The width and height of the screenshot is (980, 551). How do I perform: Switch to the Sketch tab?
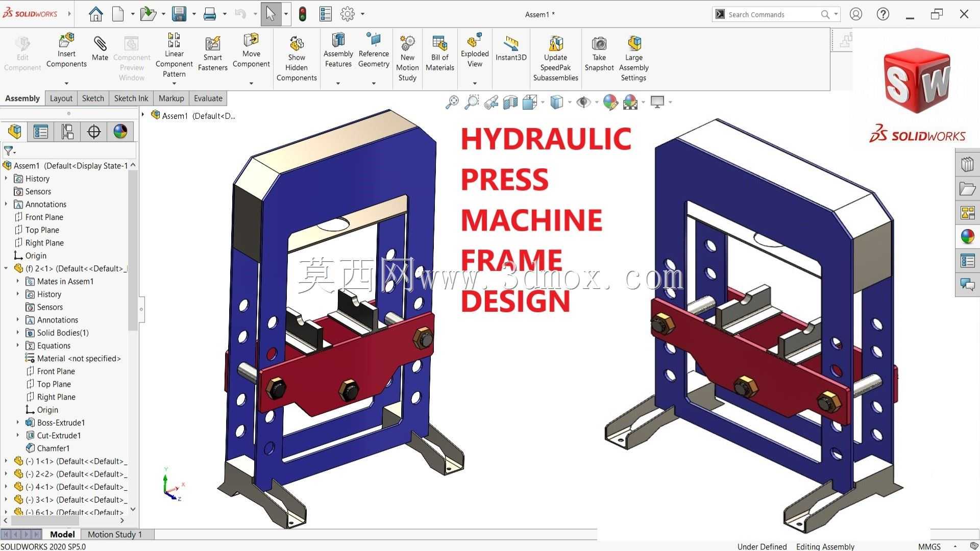(93, 98)
